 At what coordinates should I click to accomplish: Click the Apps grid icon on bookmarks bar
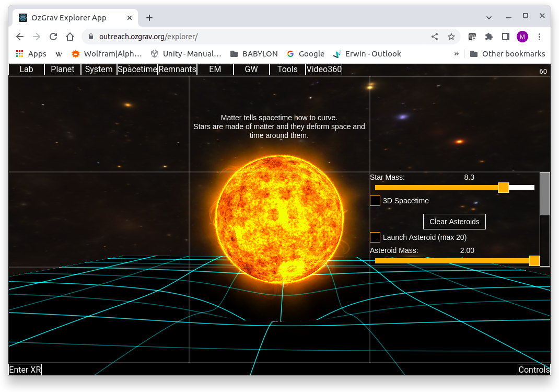19,53
